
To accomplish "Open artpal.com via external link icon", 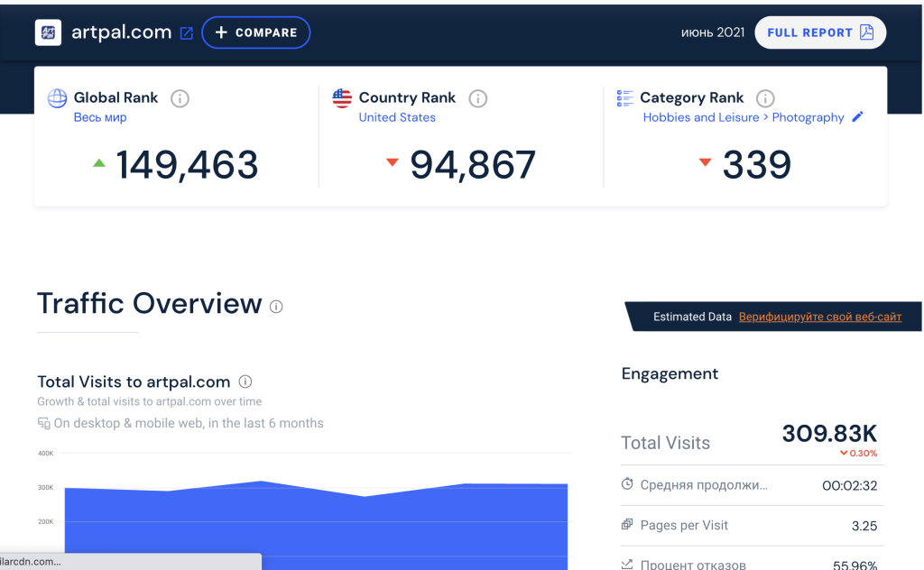I will point(186,33).
